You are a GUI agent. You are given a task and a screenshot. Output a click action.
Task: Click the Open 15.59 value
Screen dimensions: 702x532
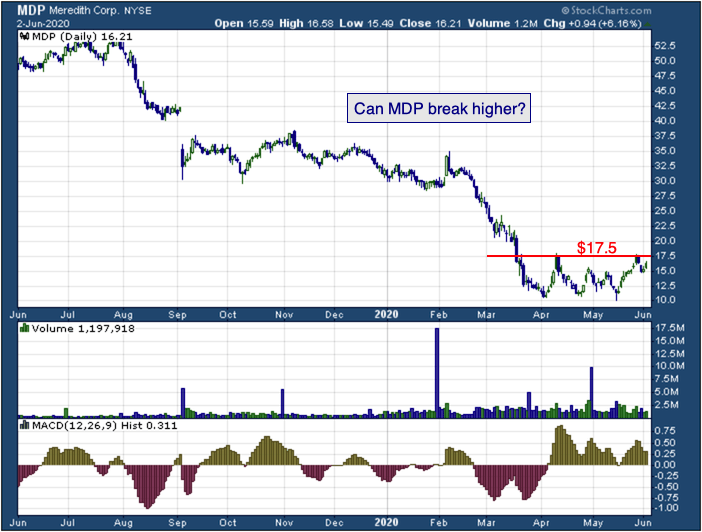(244, 23)
